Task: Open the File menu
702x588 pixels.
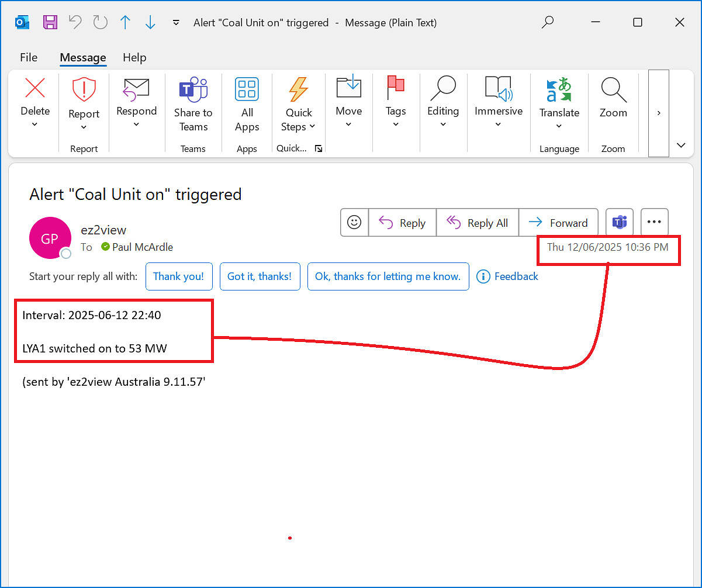Action: (x=29, y=57)
